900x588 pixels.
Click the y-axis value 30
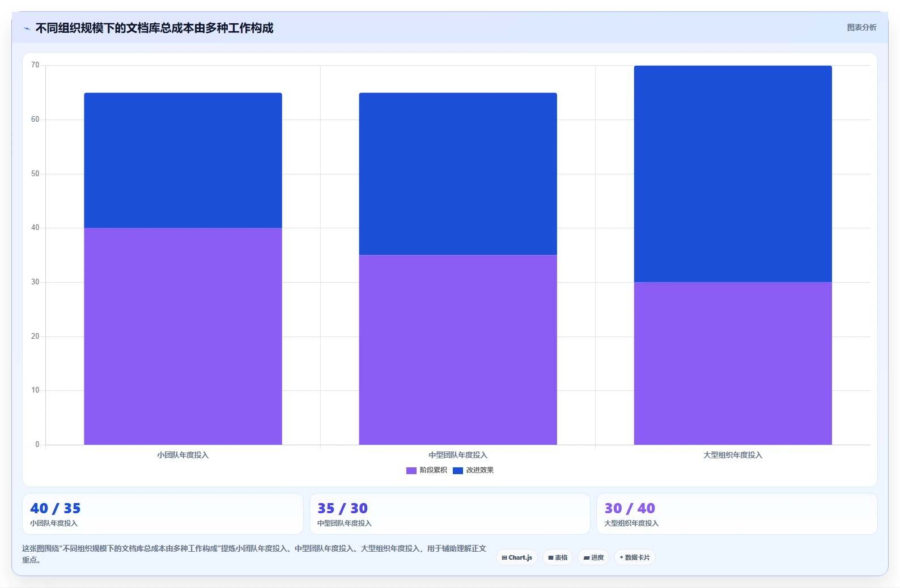coord(35,282)
